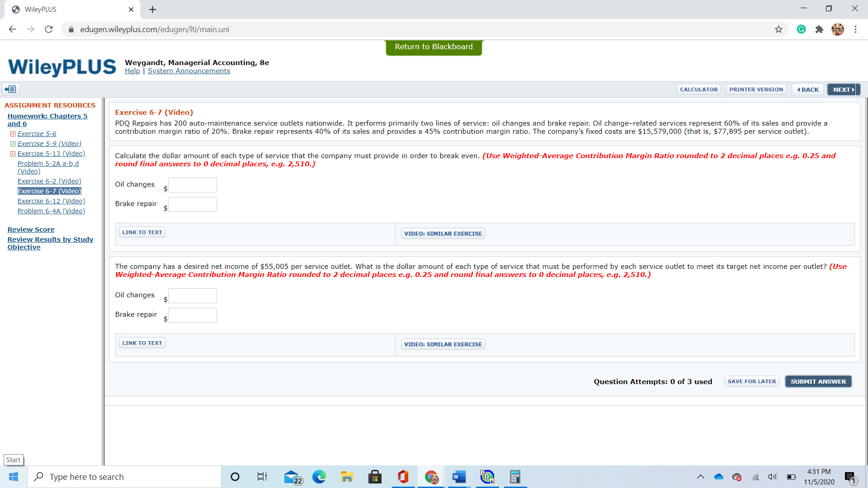Open Microsoft Word from the taskbar
Image resolution: width=868 pixels, height=488 pixels.
(458, 477)
